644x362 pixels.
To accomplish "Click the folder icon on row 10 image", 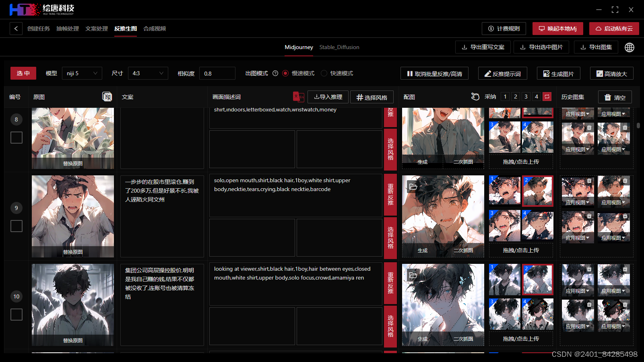I will point(413,275).
